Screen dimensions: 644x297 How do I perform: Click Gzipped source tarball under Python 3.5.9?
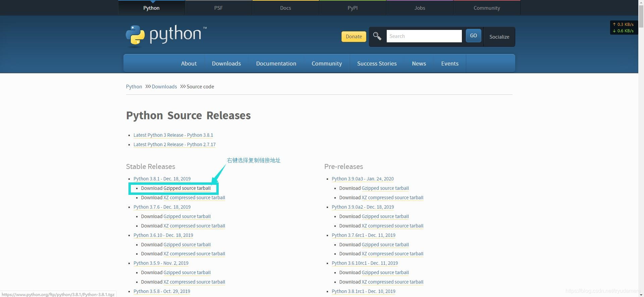pos(187,272)
